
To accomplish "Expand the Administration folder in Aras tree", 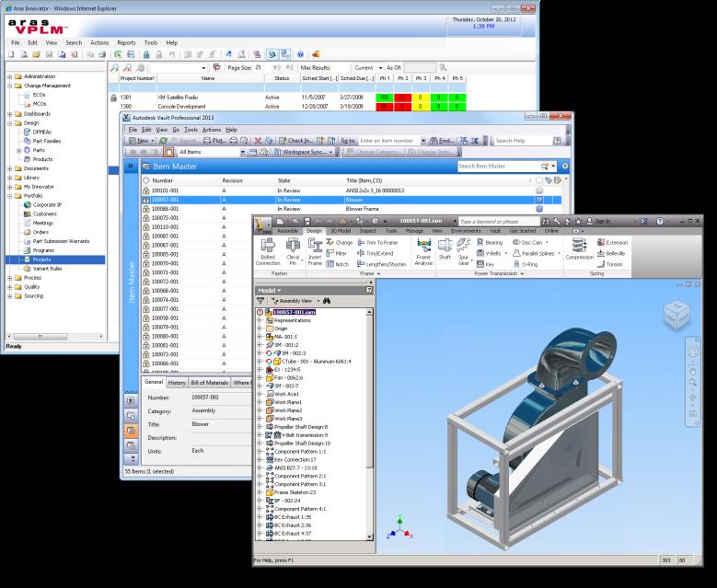I will point(9,76).
